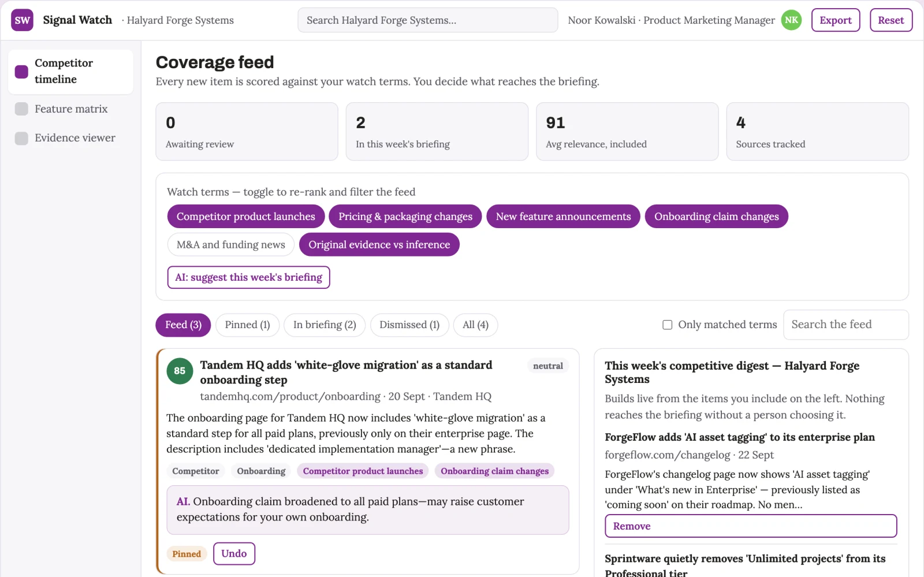Click AI: suggest this week's briefing
The width and height of the screenshot is (924, 577).
click(x=249, y=277)
